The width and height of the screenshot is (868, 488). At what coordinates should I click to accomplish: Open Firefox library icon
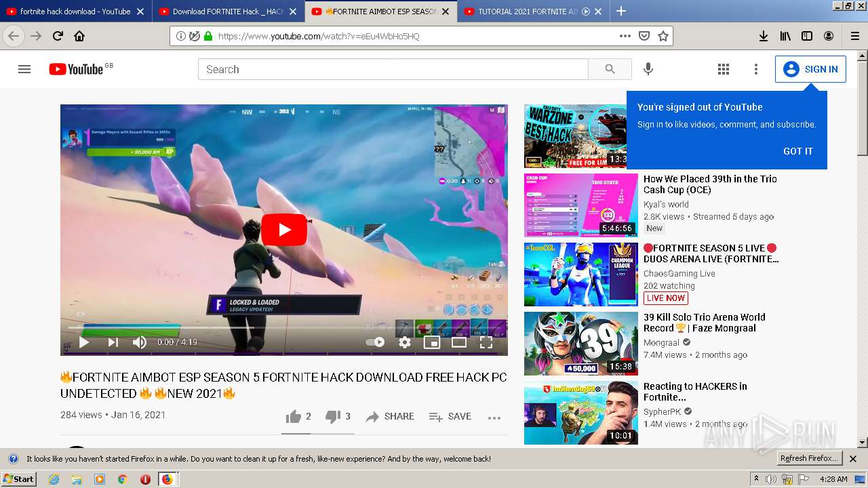[785, 36]
